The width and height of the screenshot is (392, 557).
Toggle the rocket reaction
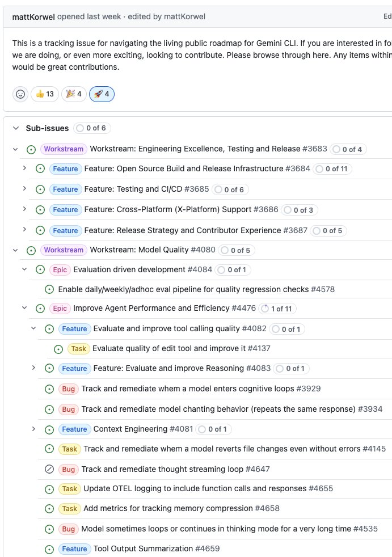(102, 94)
